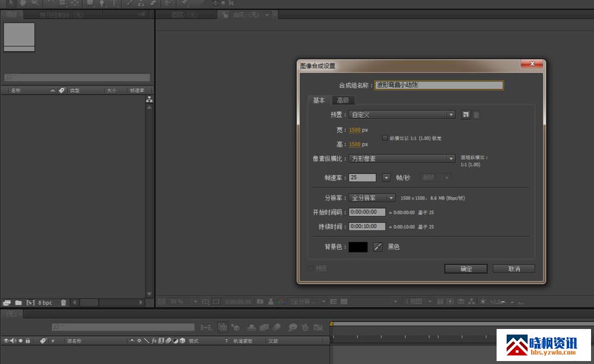Click the 持续时间 duration input field

[367, 226]
